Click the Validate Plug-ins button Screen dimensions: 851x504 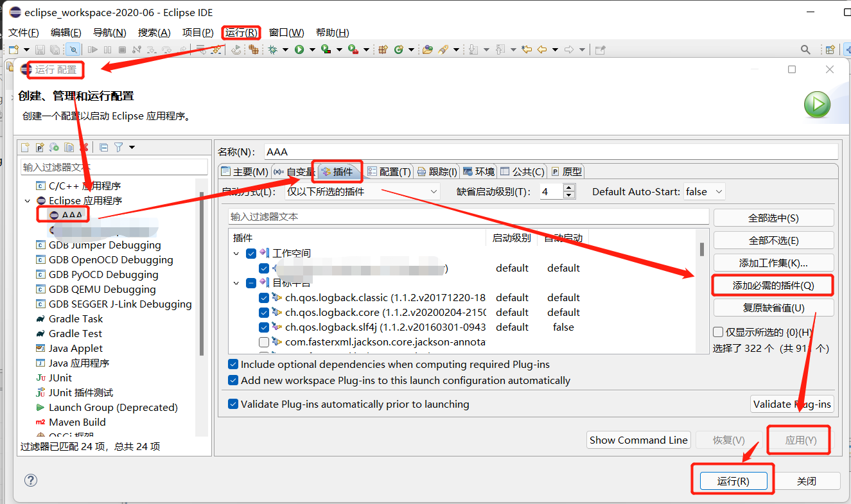pyautogui.click(x=792, y=404)
